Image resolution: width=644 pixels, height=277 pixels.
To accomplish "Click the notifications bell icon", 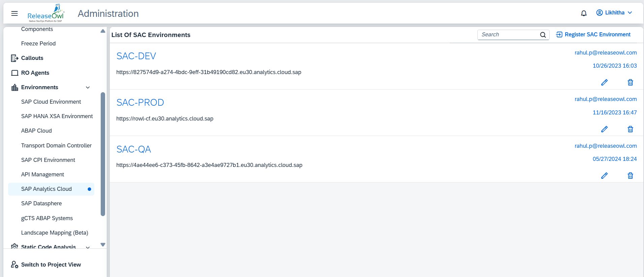I will [x=584, y=13].
